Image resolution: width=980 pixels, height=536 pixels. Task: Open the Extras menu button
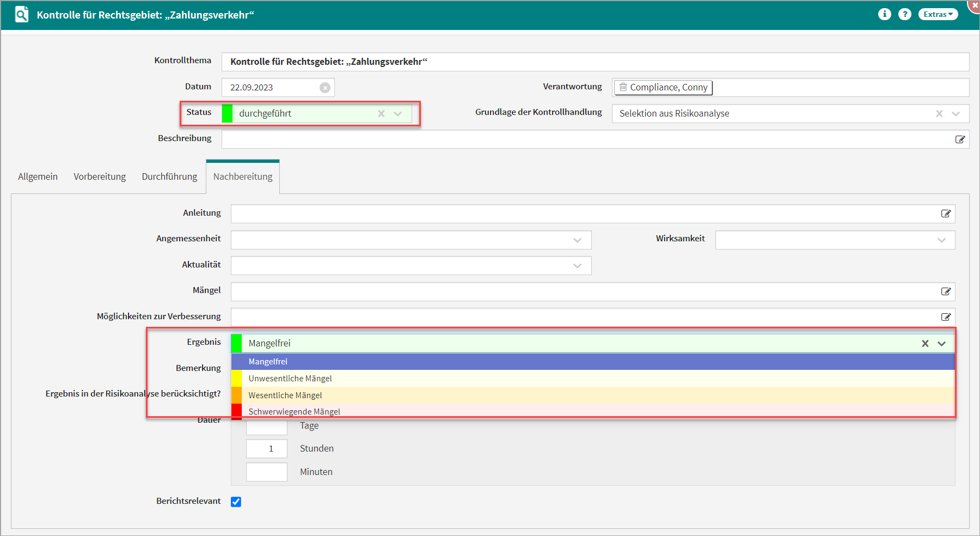pos(938,14)
